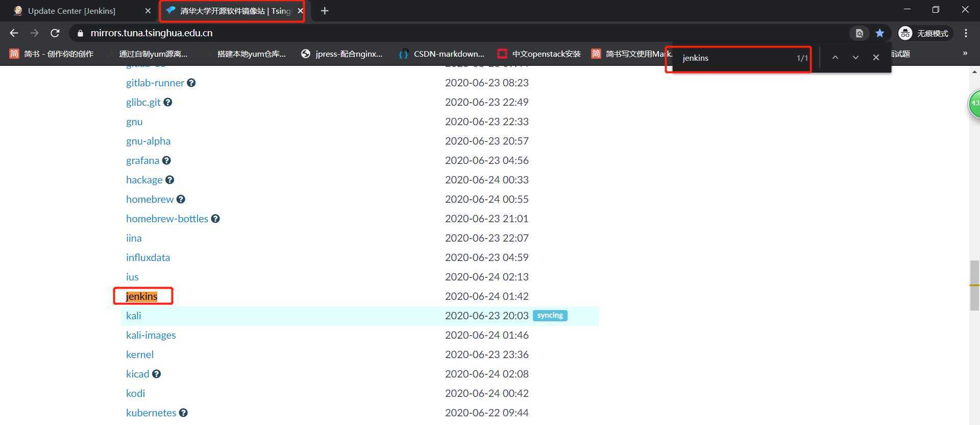The height and width of the screenshot is (425, 980).
Task: Open the kicad mirror link
Action: pos(138,374)
